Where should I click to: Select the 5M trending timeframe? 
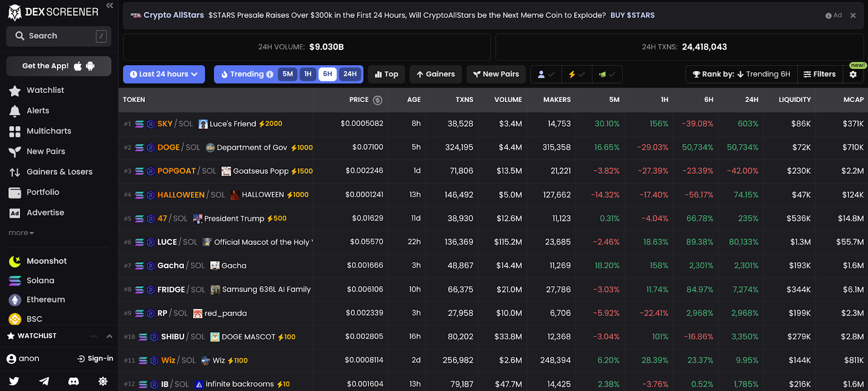coord(288,74)
